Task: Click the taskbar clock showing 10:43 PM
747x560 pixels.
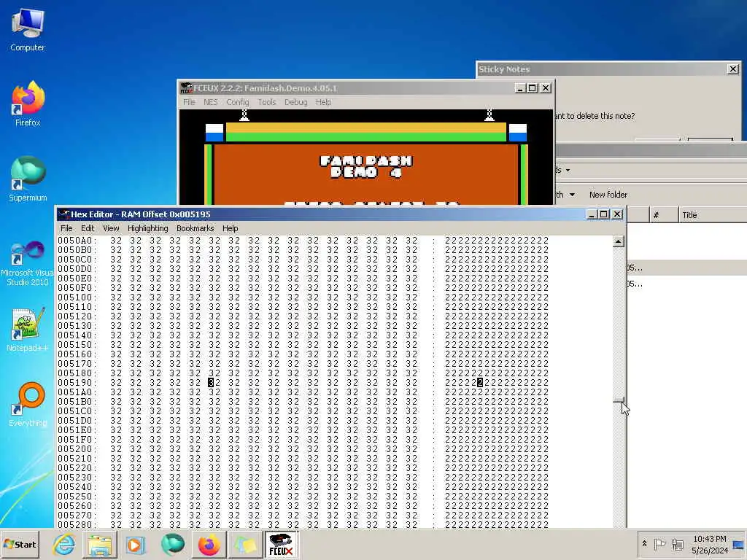Action: (x=709, y=544)
